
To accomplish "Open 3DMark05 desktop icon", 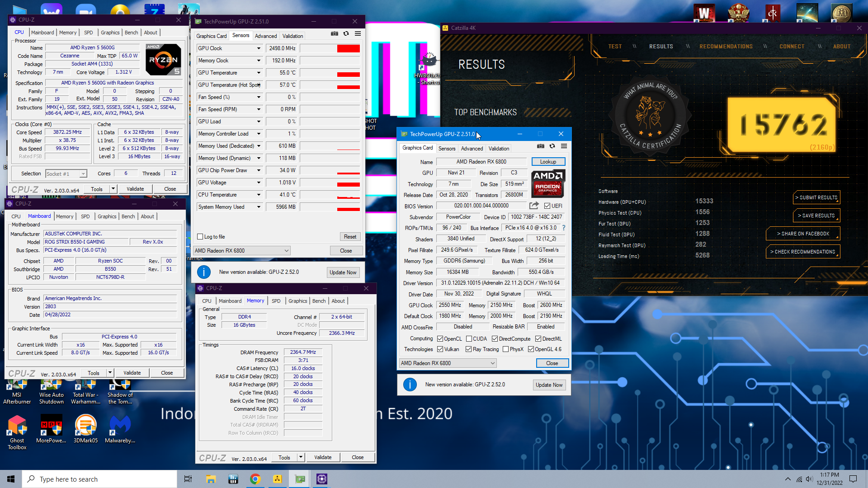I will 85,429.
